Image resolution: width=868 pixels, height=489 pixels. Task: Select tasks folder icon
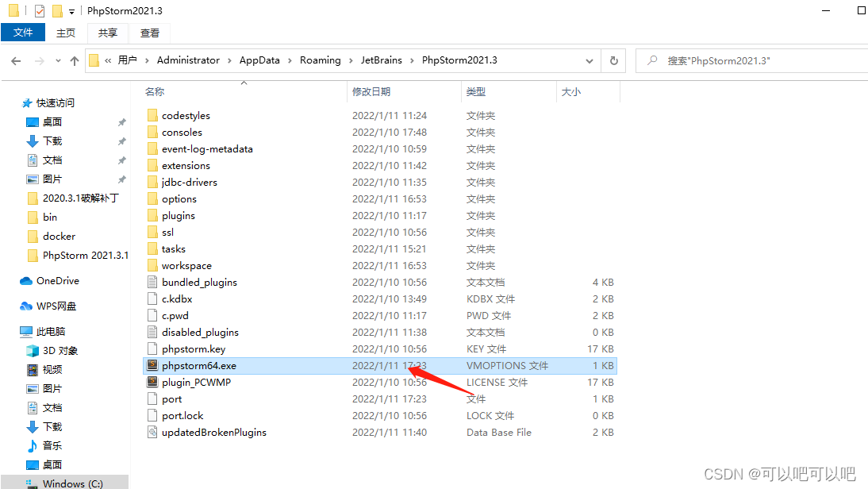pos(153,248)
